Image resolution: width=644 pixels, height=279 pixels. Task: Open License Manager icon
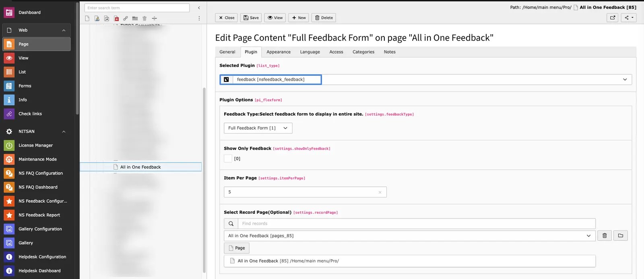pos(9,145)
